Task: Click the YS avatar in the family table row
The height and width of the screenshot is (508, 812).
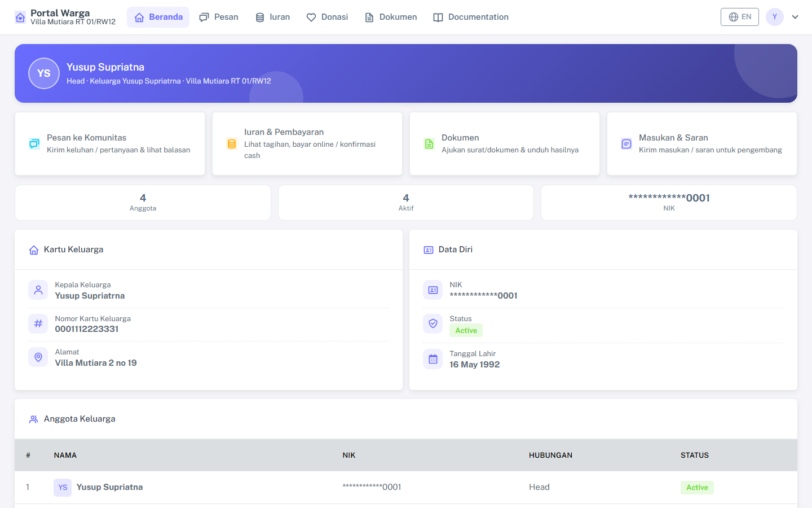Action: pyautogui.click(x=63, y=488)
